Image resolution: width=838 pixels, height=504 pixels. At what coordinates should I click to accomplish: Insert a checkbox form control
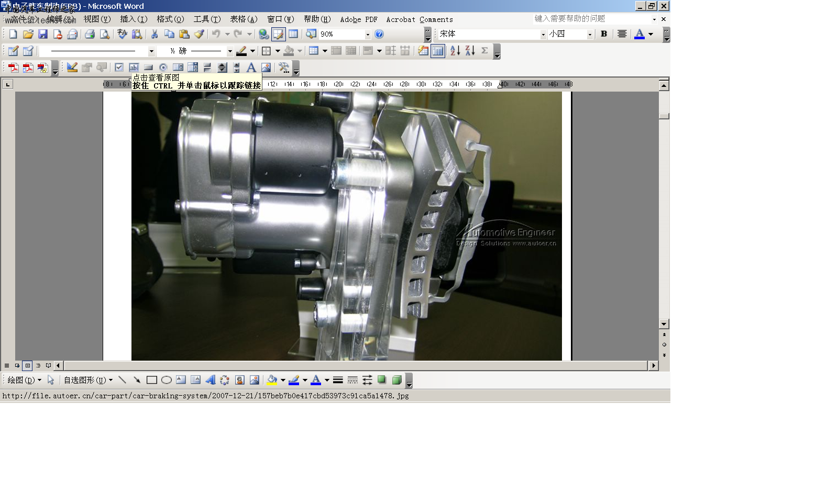coord(119,68)
